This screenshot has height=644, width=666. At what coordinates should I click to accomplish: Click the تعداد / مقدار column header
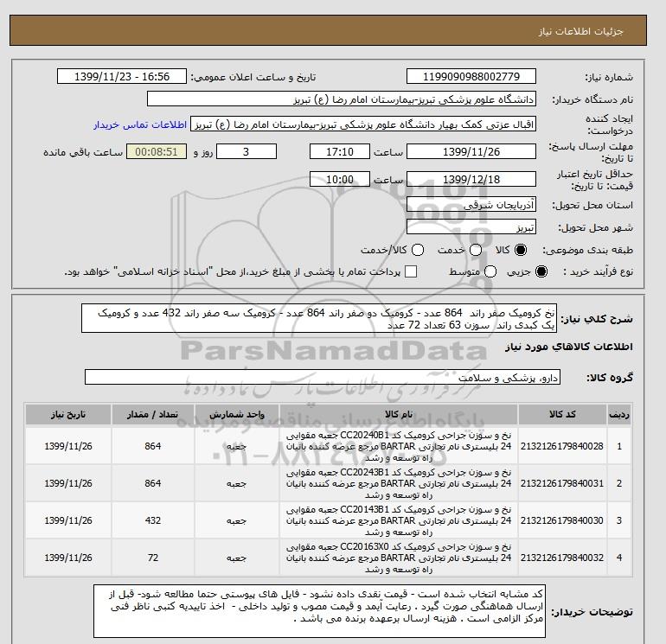coord(153,414)
